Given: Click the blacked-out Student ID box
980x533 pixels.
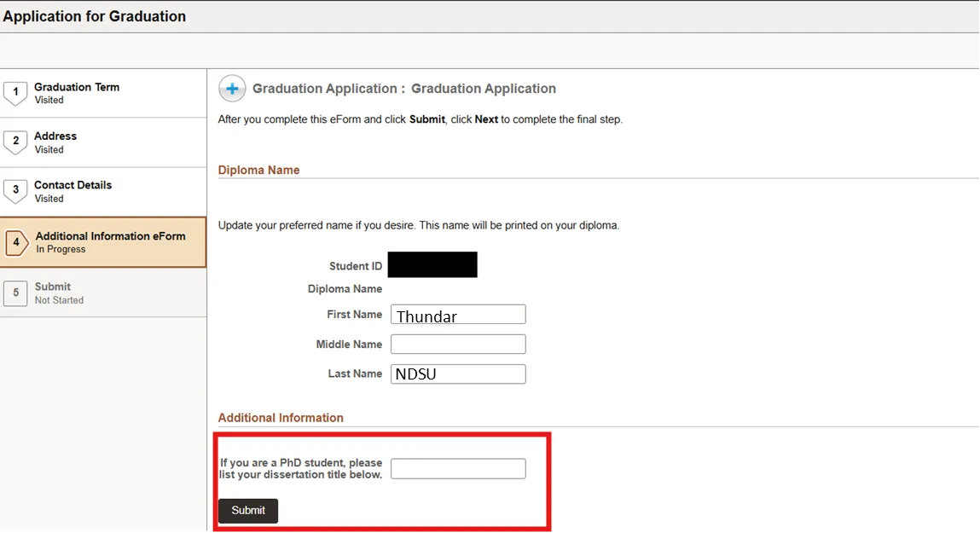Looking at the screenshot, I should click(432, 264).
